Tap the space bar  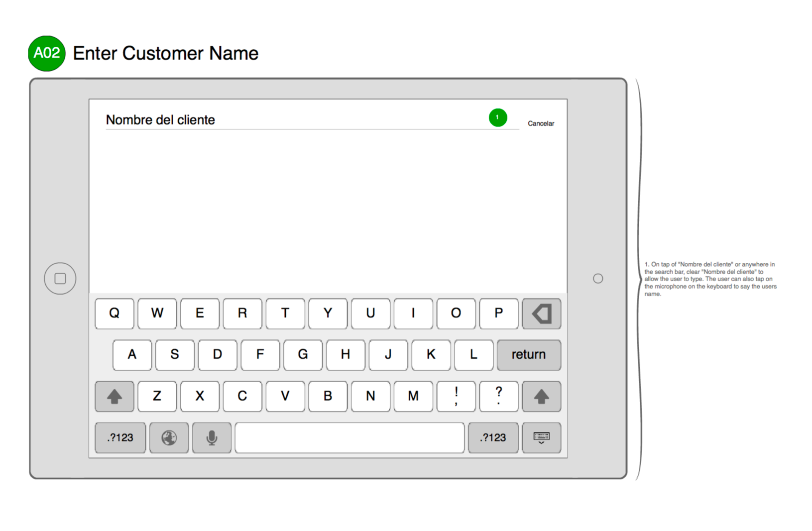tap(349, 438)
